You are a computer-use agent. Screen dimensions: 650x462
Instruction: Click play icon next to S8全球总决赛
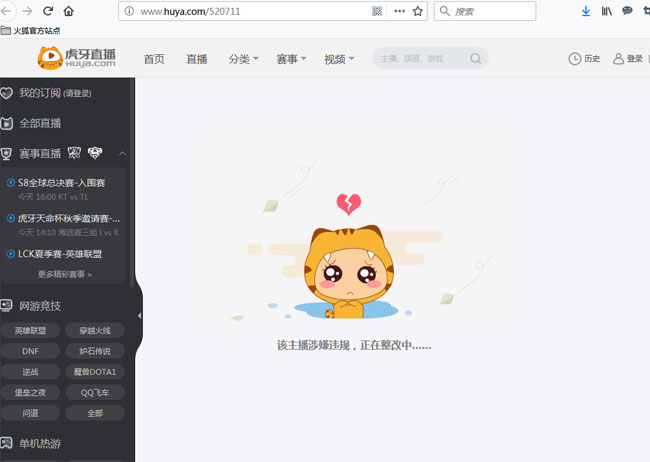[x=11, y=182]
